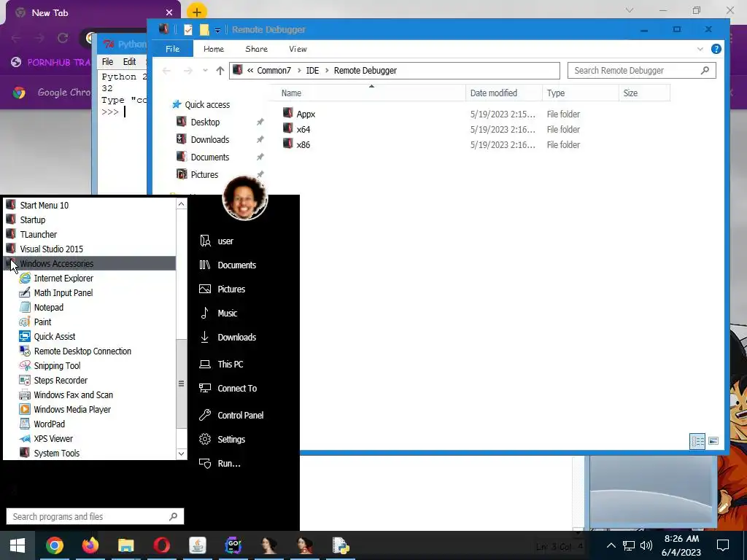Open Internet Explorer from Windows Accessories
The width and height of the screenshot is (747, 560).
63,278
